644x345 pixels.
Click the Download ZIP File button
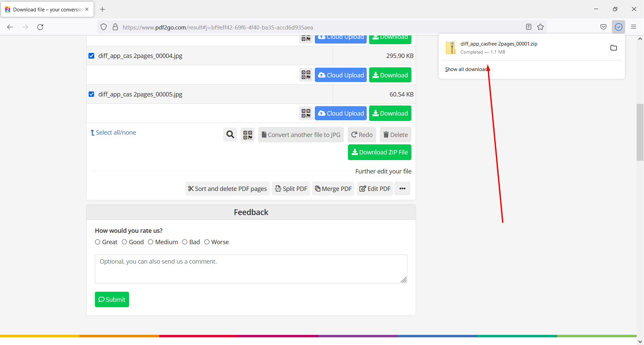point(379,152)
